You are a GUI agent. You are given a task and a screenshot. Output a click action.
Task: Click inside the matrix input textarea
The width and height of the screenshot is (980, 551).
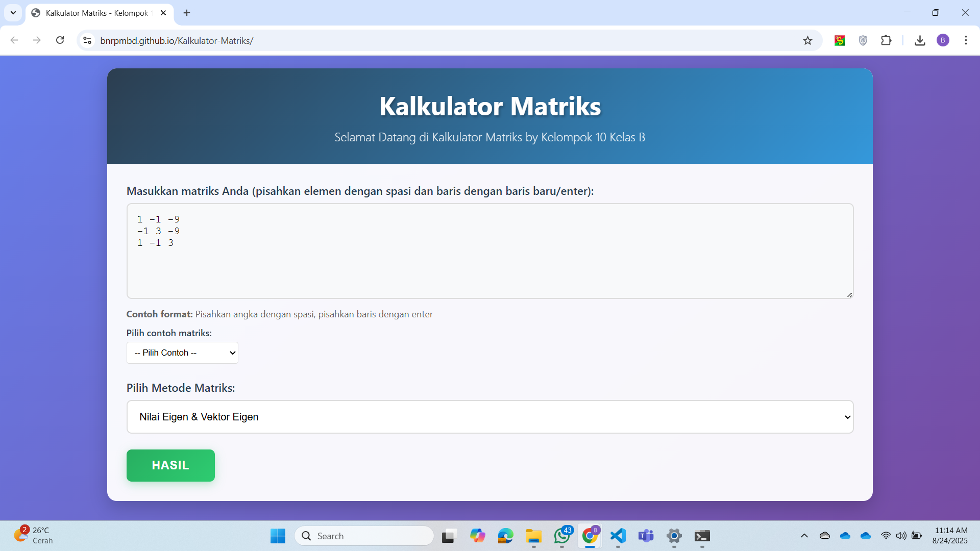click(490, 251)
